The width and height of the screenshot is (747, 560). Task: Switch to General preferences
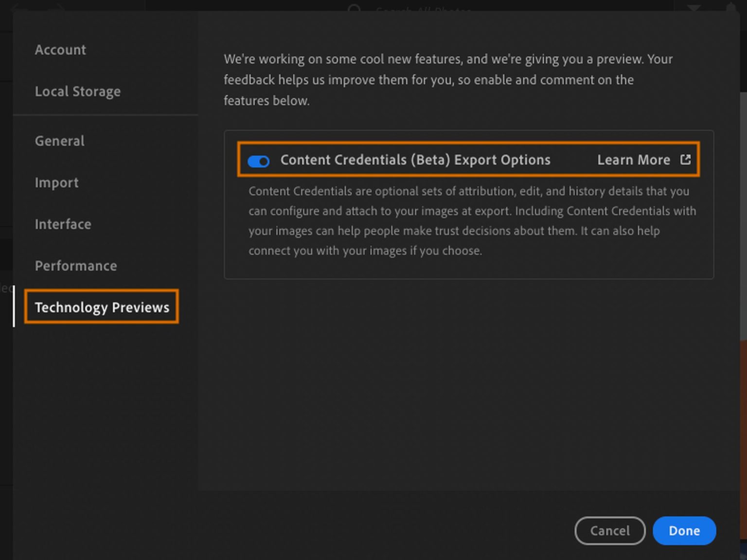[59, 141]
